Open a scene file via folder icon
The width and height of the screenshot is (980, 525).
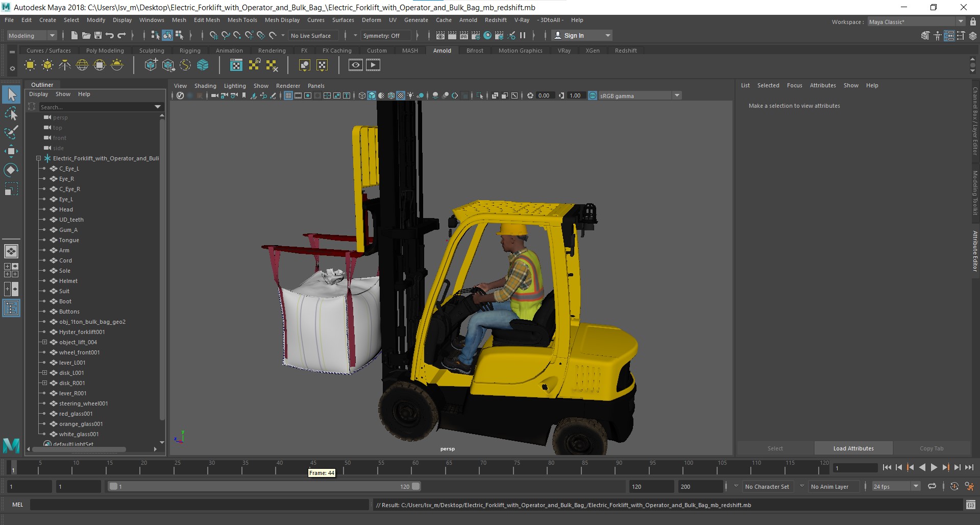coord(86,35)
